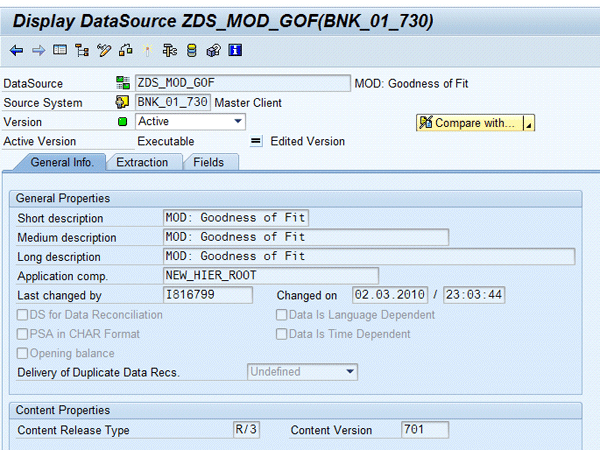Click the hierarchy tree toolbar icon
The width and height of the screenshot is (600, 450).
click(x=81, y=50)
